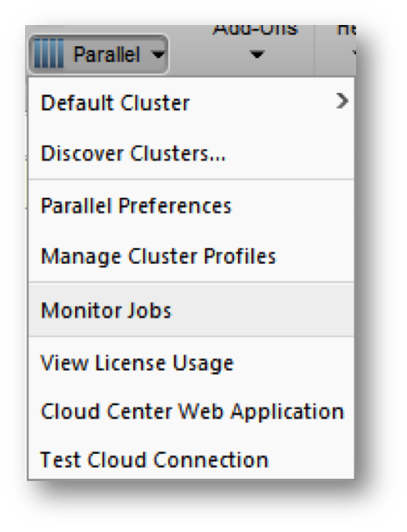Expand the Add-Ons dropdown arrow
This screenshot has height=532, width=407.
(x=257, y=54)
